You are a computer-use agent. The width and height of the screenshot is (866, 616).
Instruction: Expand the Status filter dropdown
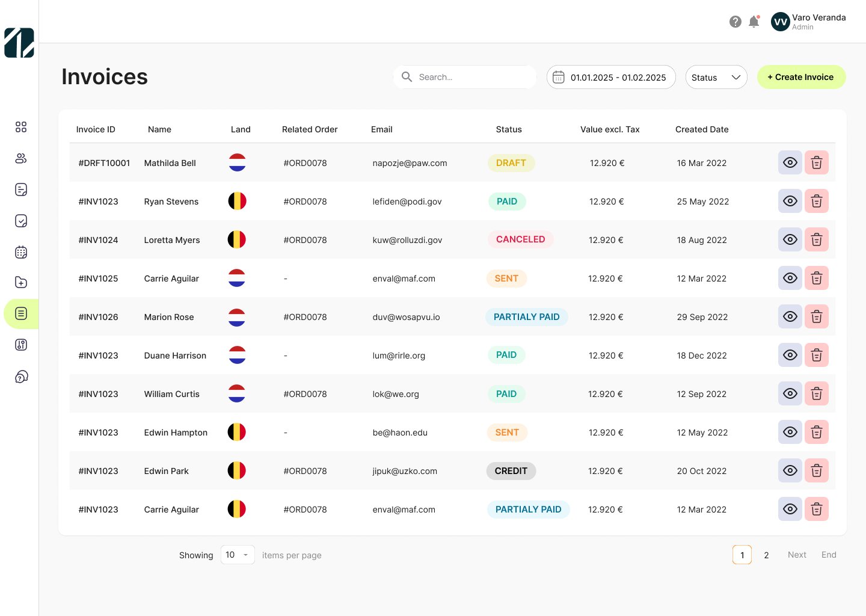tap(716, 77)
